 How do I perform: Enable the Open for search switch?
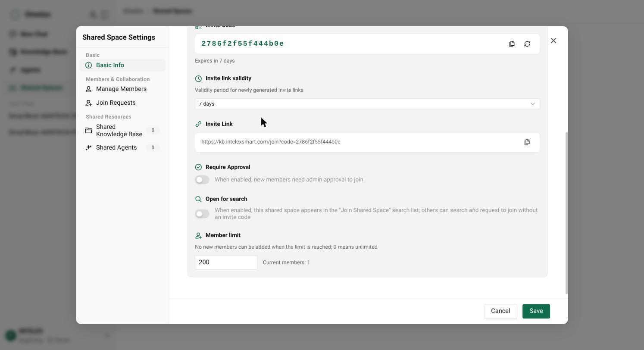[x=202, y=214]
